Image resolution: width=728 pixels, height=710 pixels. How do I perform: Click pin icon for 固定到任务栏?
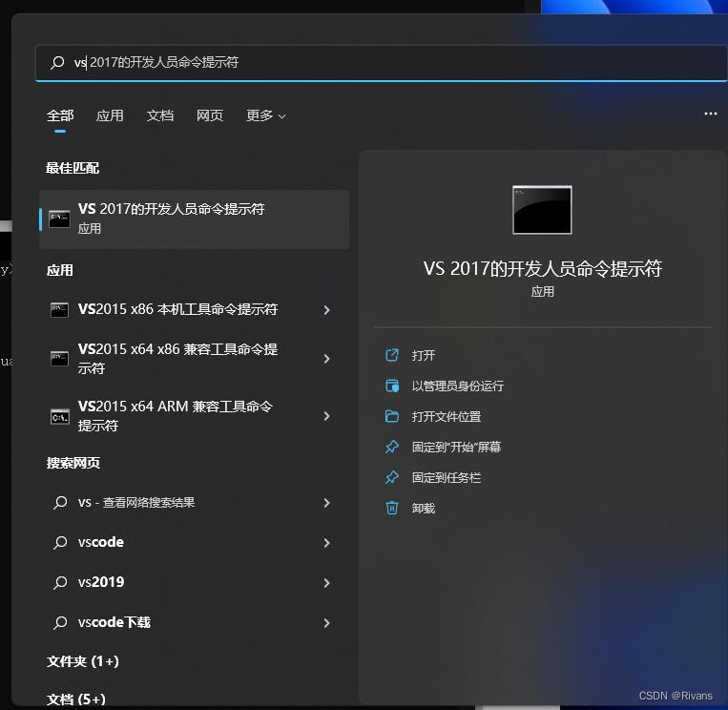point(392,477)
